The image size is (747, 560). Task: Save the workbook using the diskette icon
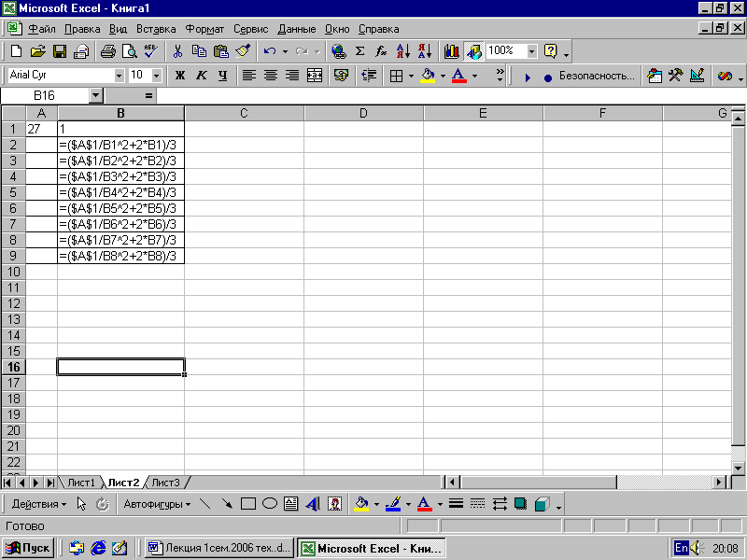click(x=60, y=51)
